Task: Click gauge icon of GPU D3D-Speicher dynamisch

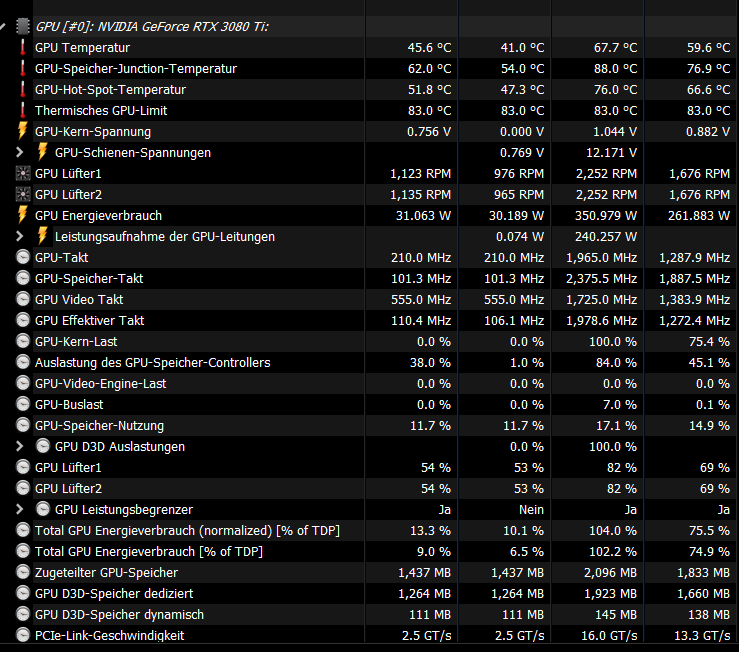Action: click(x=23, y=614)
